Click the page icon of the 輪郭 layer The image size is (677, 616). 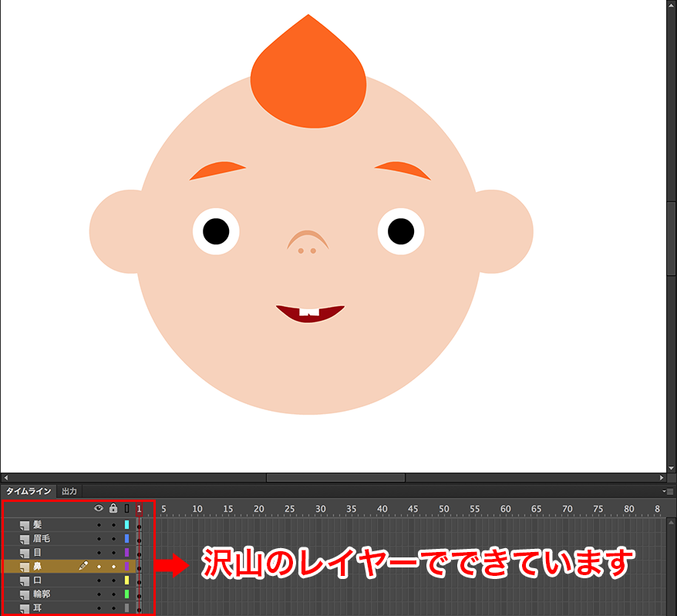pos(25,594)
